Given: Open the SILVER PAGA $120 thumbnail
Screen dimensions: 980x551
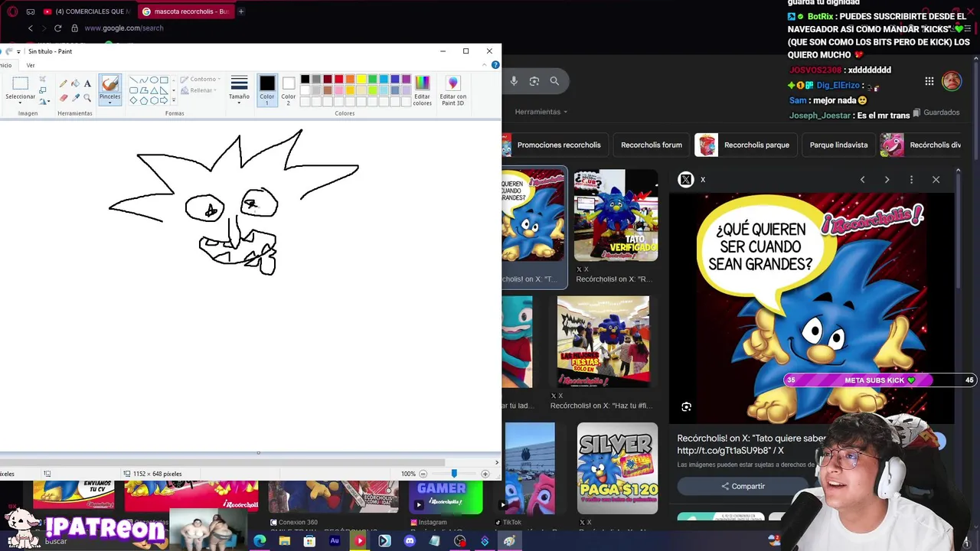Looking at the screenshot, I should [x=617, y=468].
